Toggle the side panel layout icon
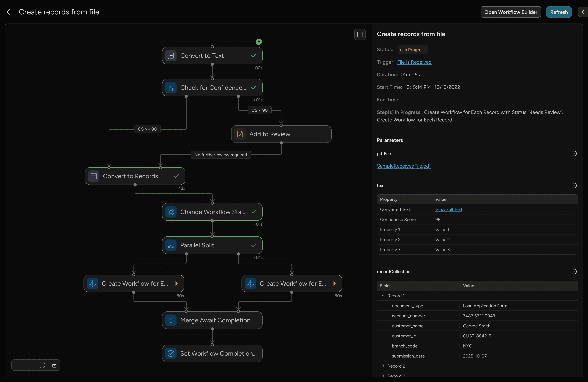 click(x=360, y=34)
